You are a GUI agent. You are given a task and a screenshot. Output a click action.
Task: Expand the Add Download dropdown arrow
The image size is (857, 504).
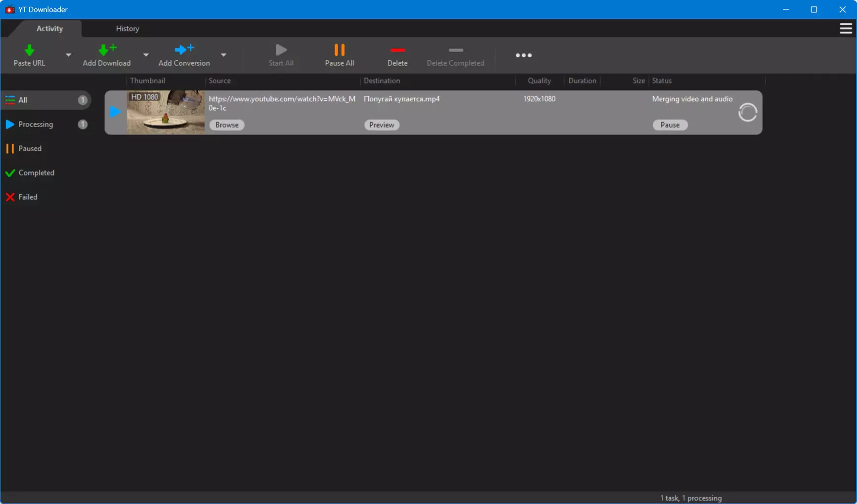click(x=146, y=55)
